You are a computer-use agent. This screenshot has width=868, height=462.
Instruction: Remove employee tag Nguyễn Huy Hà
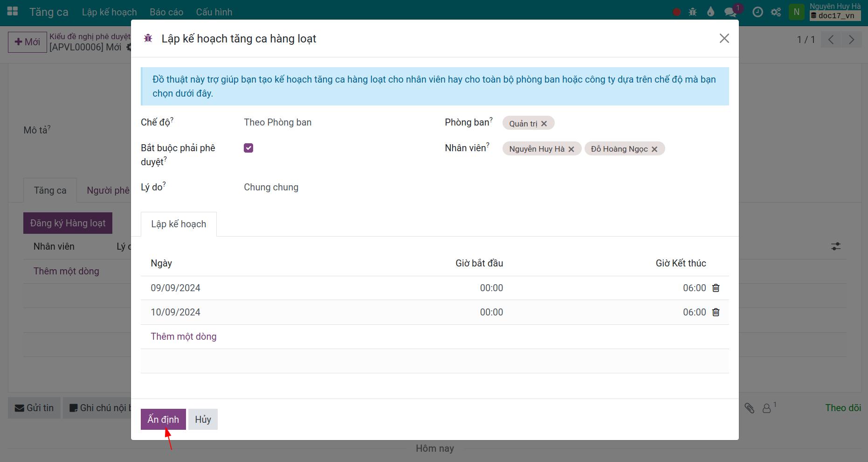click(x=571, y=149)
